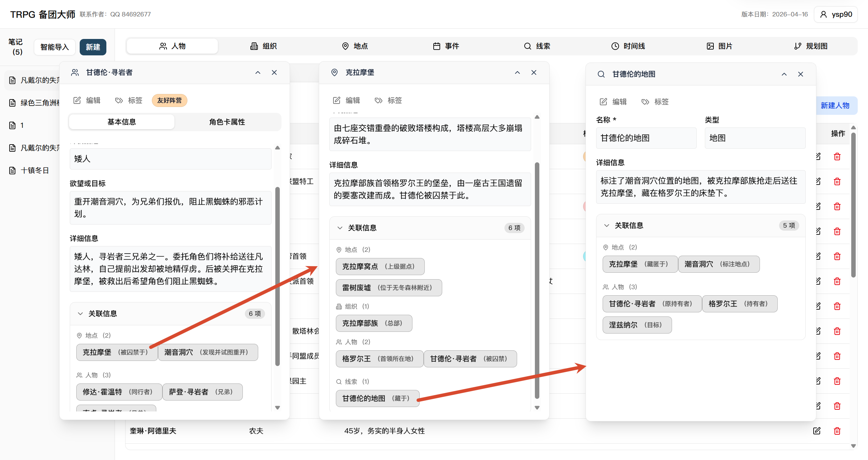Click 编辑 in the 甘德伦·寻岩者 panel
The width and height of the screenshot is (868, 460).
pyautogui.click(x=87, y=100)
